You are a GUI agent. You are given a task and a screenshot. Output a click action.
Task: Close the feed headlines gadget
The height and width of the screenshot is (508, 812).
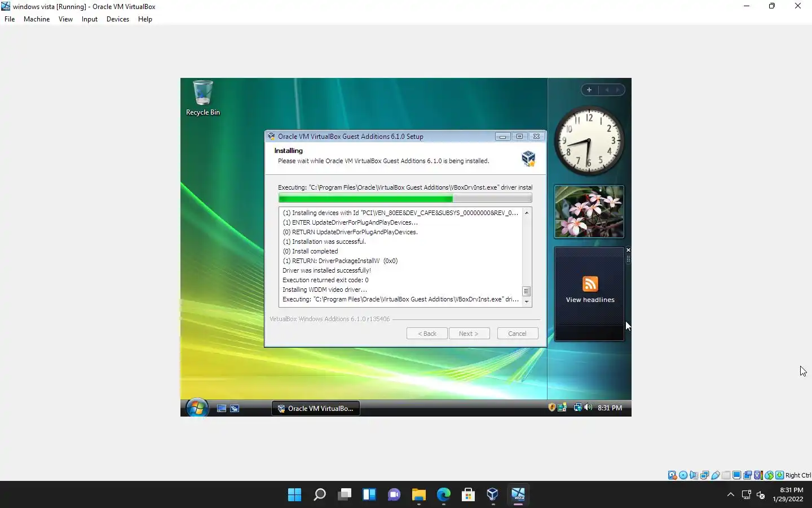click(628, 250)
